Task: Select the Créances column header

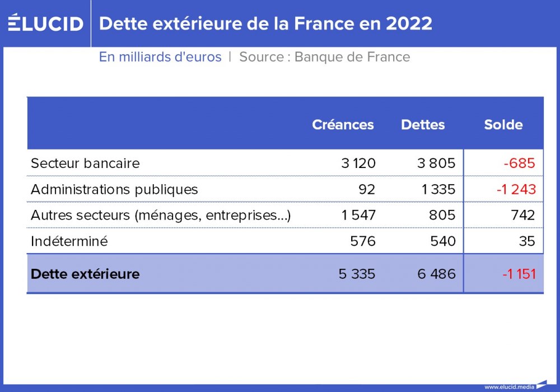Action: 343,124
